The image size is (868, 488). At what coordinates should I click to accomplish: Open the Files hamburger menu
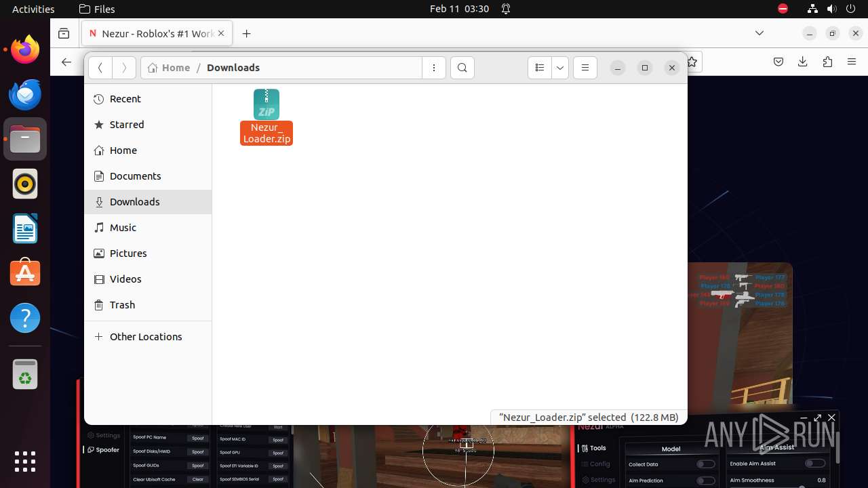pyautogui.click(x=585, y=68)
